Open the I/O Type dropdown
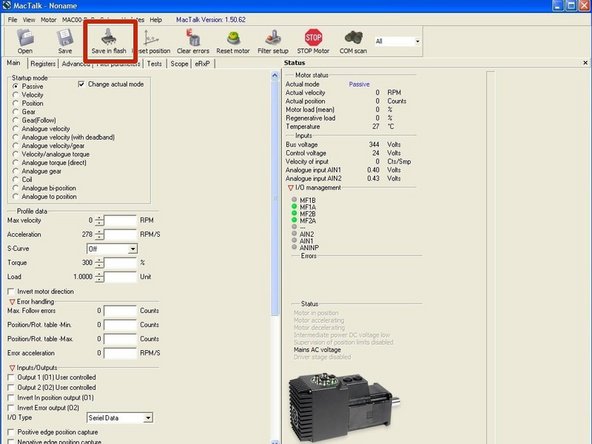The image size is (592, 444). click(x=148, y=418)
